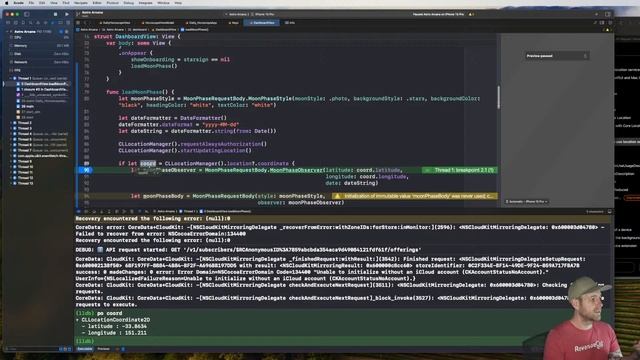Open the Apple menu
640x360 pixels.
(x=7, y=3)
